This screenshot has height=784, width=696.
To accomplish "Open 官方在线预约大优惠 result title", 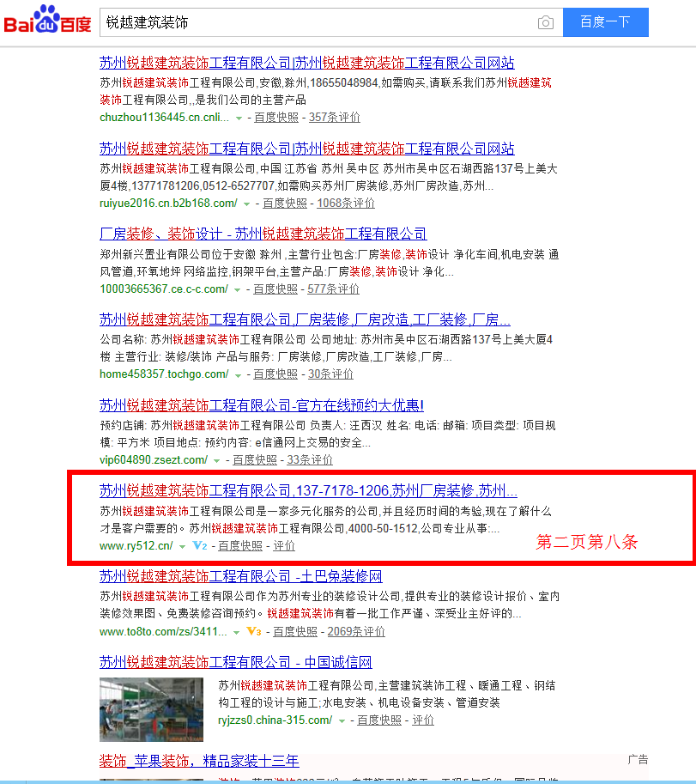I will [x=262, y=405].
